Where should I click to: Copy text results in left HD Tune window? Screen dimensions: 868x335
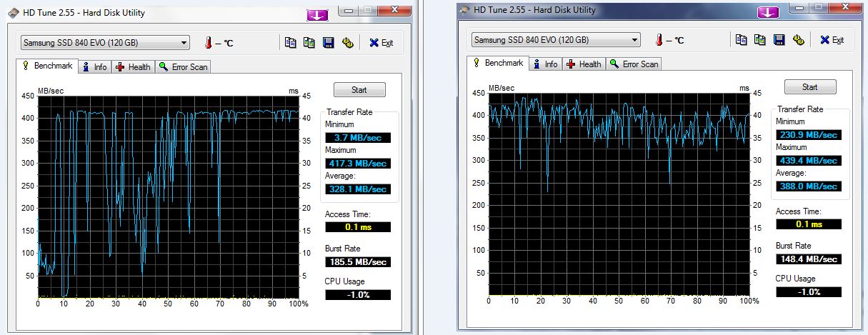point(290,43)
